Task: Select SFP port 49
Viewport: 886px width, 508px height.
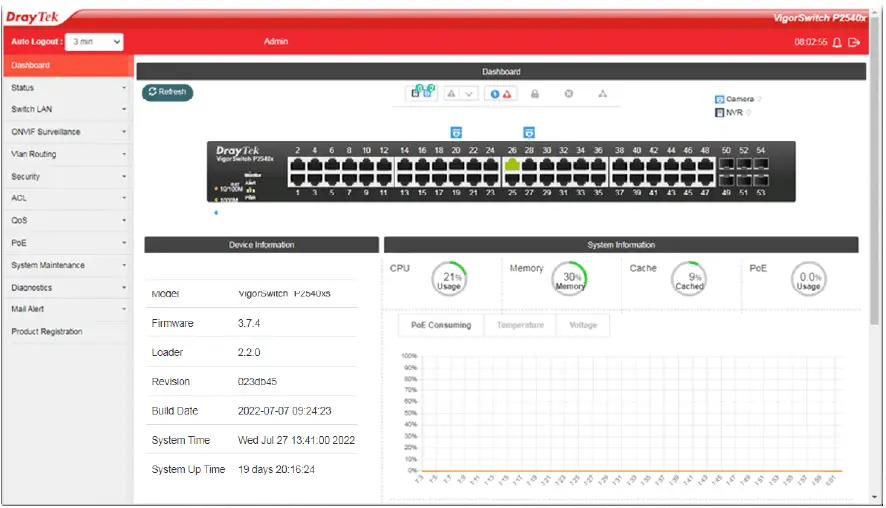Action: (727, 180)
